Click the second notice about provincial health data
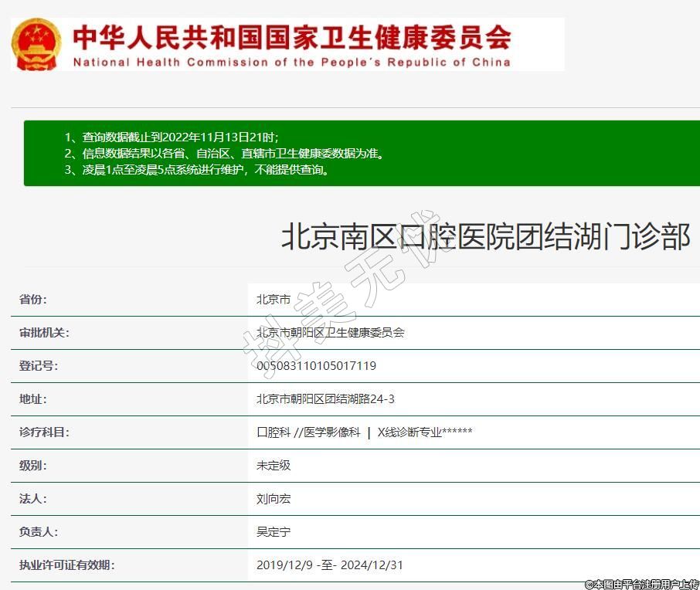Screen dimensions: 700x590 pyautogui.click(x=224, y=153)
